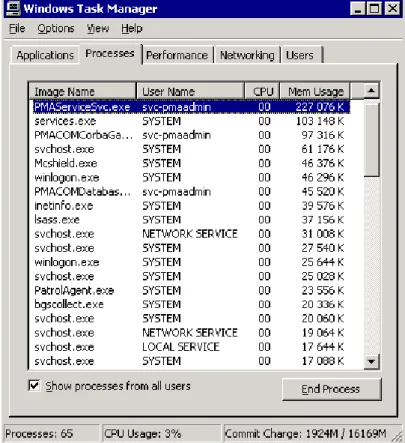Select the Processes tab
The image size is (405, 443).
110,53
